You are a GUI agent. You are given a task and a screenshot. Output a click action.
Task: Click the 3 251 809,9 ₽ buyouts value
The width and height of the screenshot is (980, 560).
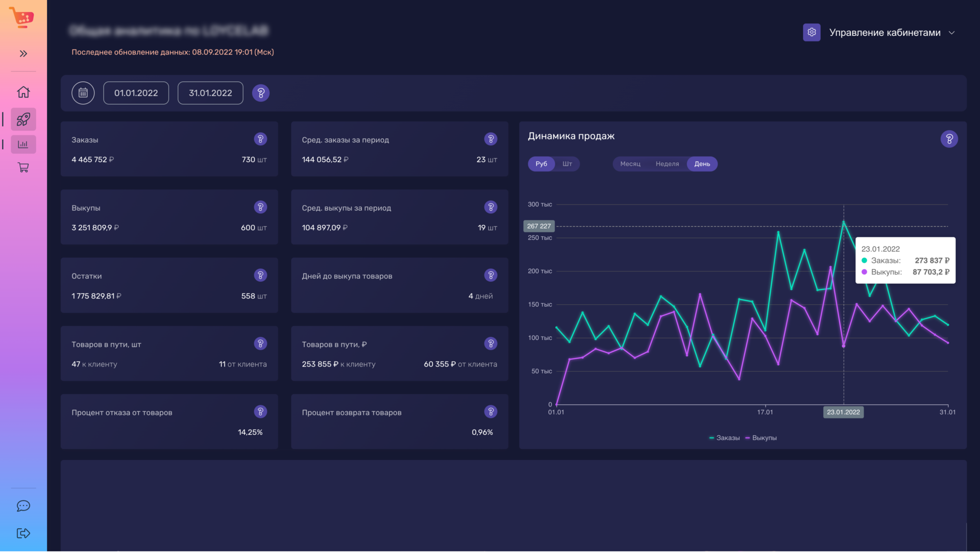click(95, 228)
